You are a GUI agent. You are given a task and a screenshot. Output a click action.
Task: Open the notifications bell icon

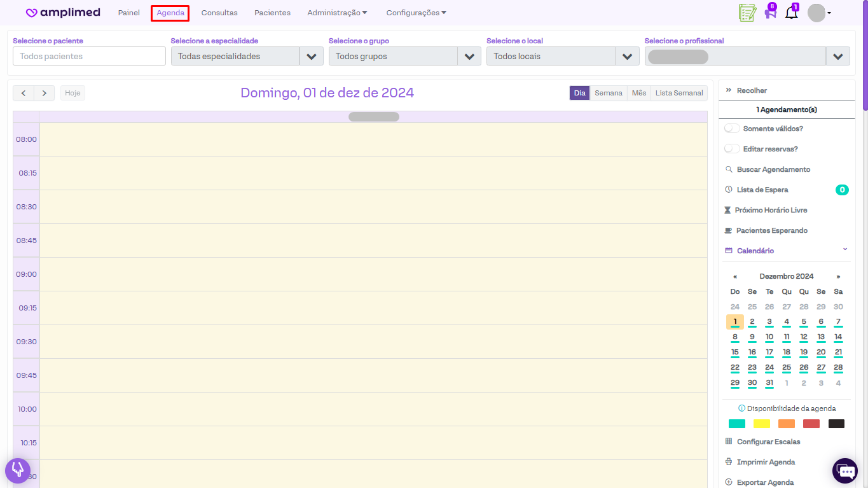(791, 13)
